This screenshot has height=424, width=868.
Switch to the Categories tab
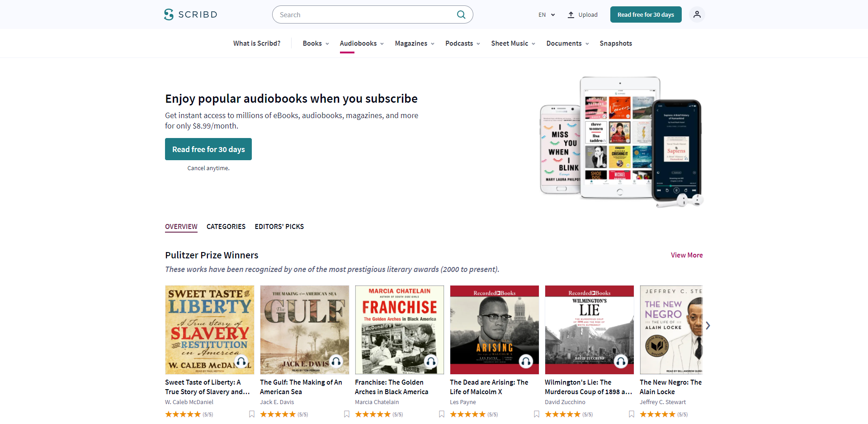pyautogui.click(x=226, y=226)
